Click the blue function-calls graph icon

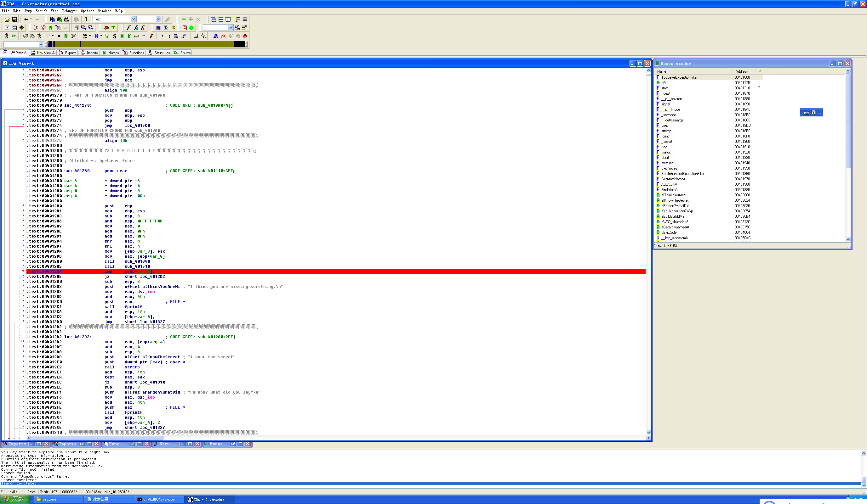(x=216, y=36)
